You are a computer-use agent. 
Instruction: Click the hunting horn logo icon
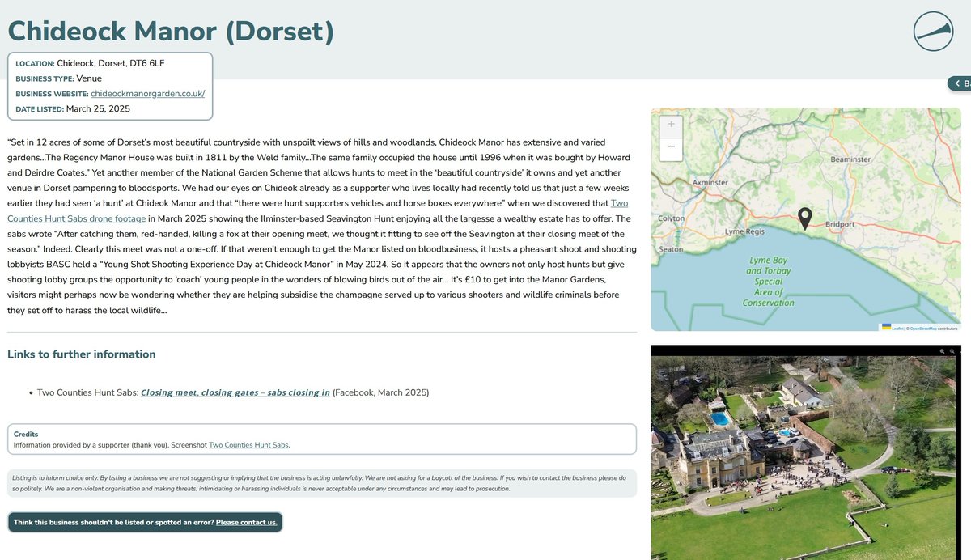click(x=933, y=32)
